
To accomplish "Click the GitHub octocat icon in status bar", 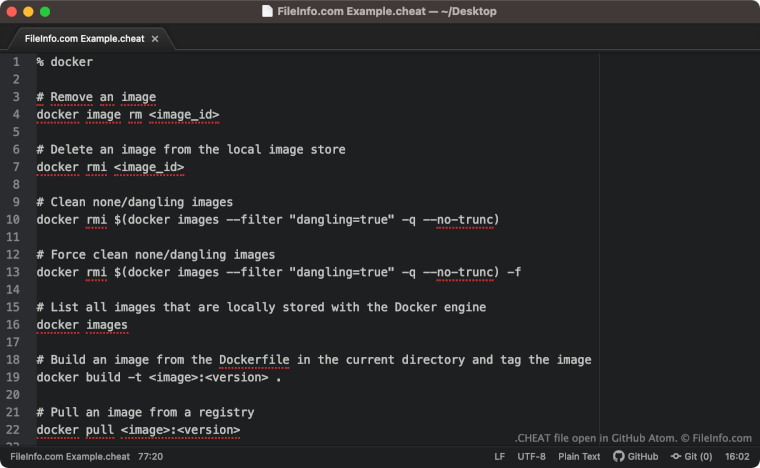I will tap(618, 456).
